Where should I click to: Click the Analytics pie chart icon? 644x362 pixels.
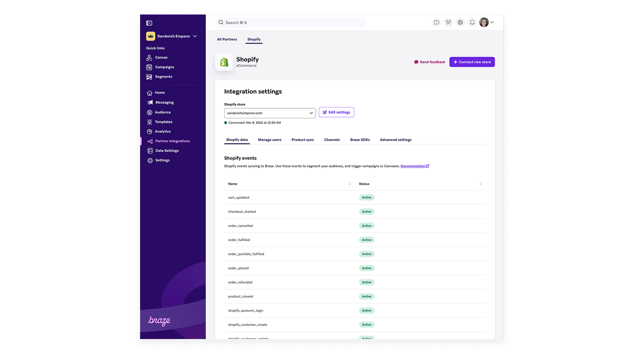[x=150, y=132]
